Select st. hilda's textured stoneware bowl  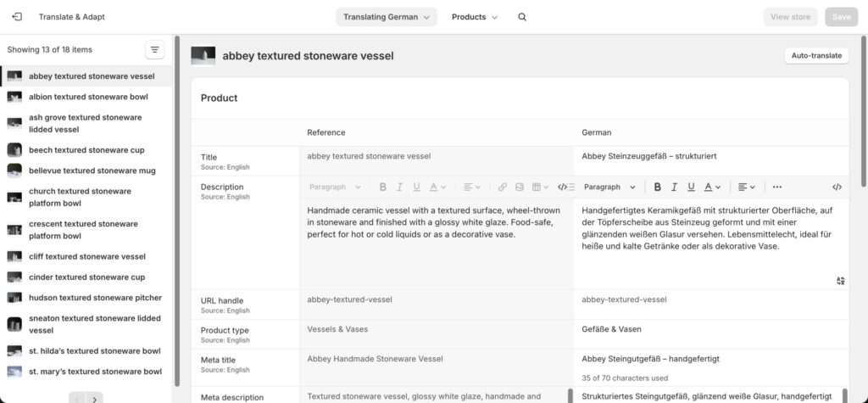[86, 351]
